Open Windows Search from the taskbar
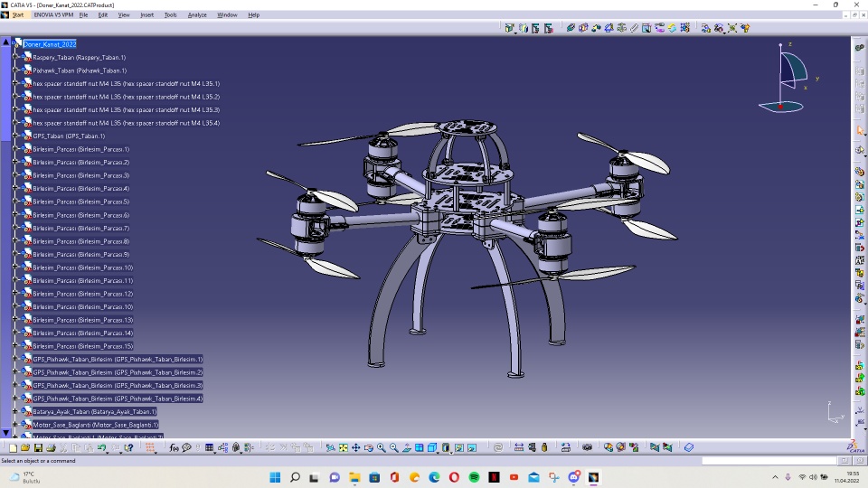The image size is (868, 488). click(295, 477)
